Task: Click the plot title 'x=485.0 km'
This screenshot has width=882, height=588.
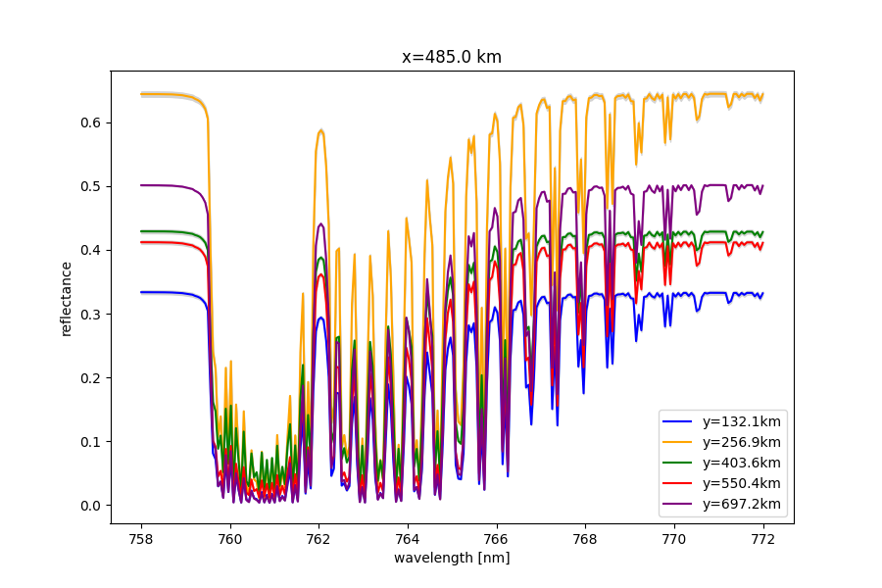Action: click(x=452, y=57)
